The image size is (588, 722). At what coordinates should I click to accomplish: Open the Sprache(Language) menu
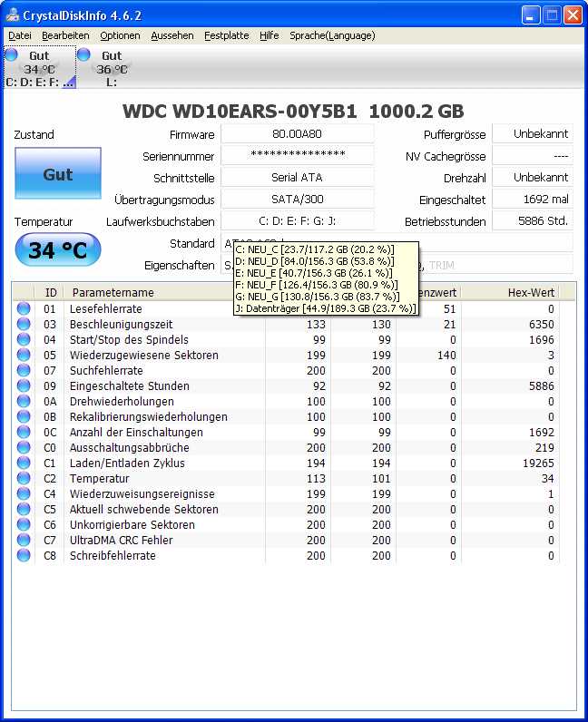pyautogui.click(x=332, y=35)
